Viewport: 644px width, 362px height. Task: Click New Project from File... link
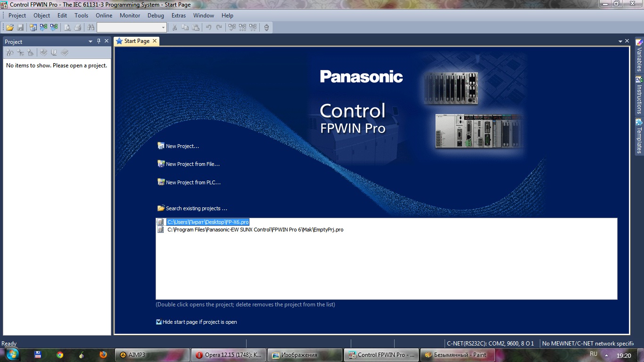pos(189,164)
